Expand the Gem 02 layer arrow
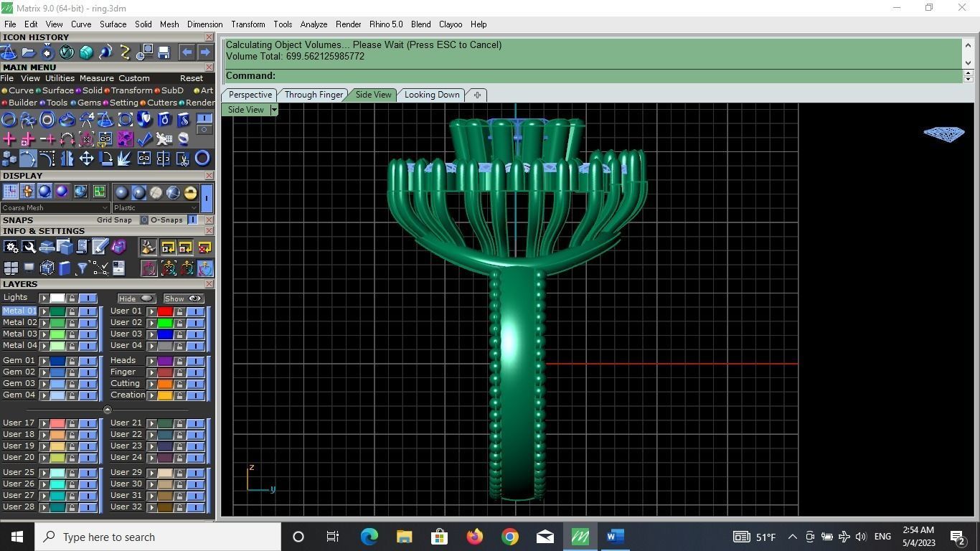980x551 pixels. [x=44, y=372]
